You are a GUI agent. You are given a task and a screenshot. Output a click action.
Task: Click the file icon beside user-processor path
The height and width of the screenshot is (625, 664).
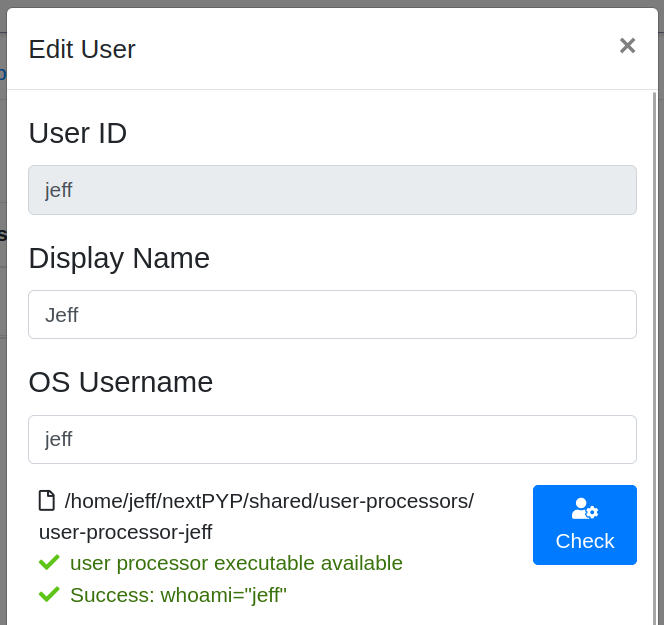point(47,500)
